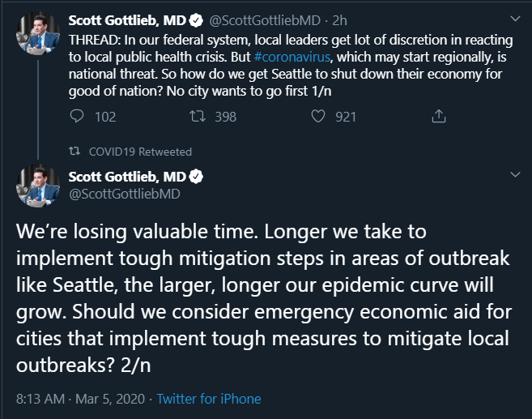Click the 2h timestamp on first tweet
Image resolution: width=532 pixels, height=419 pixels.
339,20
